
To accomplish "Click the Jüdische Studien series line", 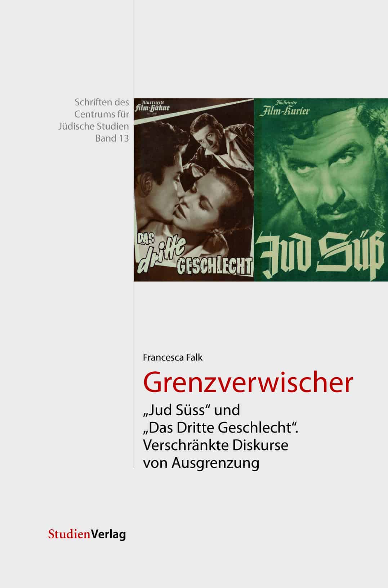I will (x=93, y=126).
